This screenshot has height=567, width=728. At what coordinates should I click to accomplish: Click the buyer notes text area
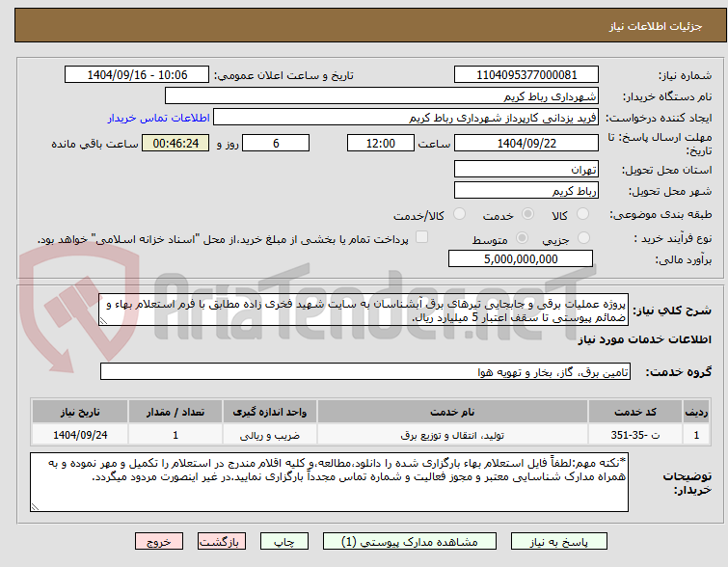pyautogui.click(x=329, y=482)
